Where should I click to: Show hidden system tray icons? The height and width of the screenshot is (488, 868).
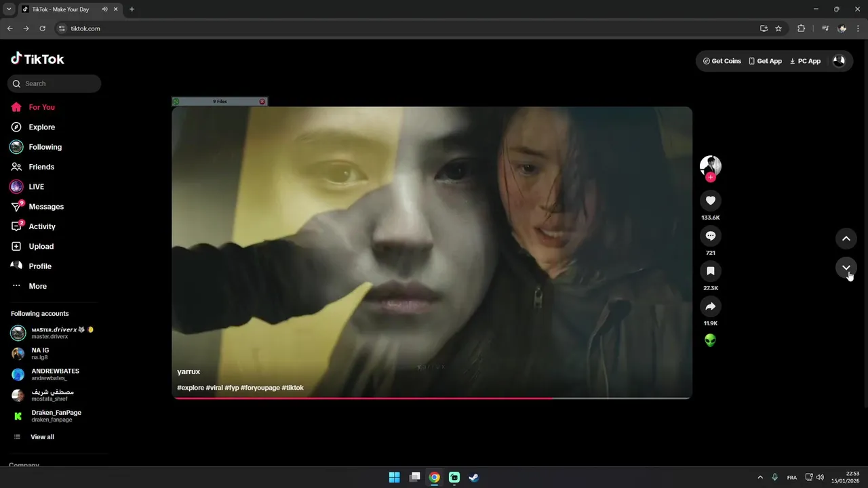click(760, 477)
